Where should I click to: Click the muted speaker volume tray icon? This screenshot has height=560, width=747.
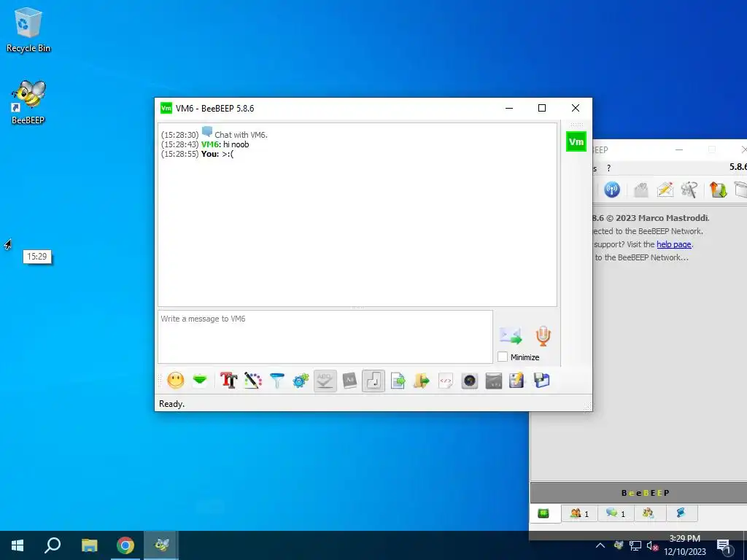coord(652,546)
